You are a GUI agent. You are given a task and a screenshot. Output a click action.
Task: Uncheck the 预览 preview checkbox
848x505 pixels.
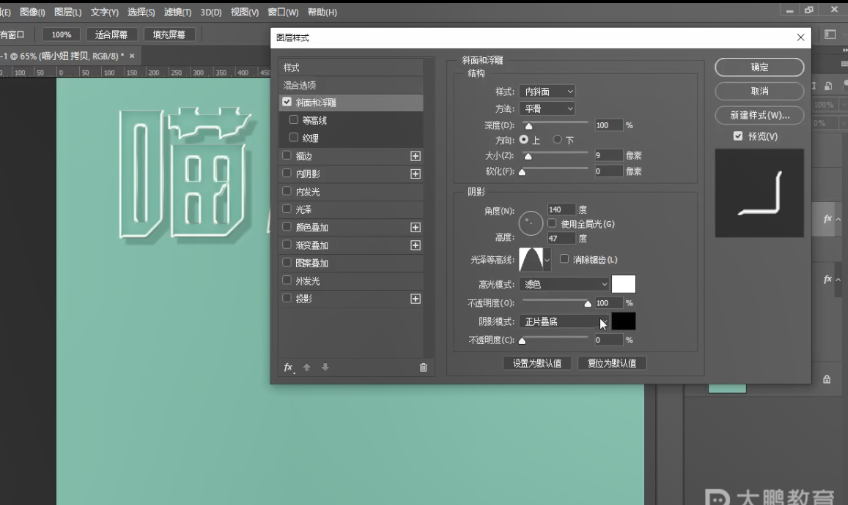coord(737,136)
